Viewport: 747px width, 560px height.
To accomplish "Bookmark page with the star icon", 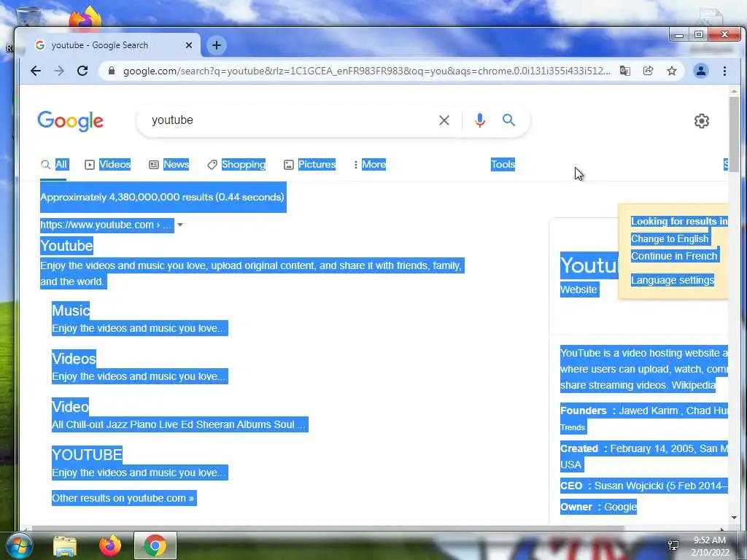I will coord(672,71).
